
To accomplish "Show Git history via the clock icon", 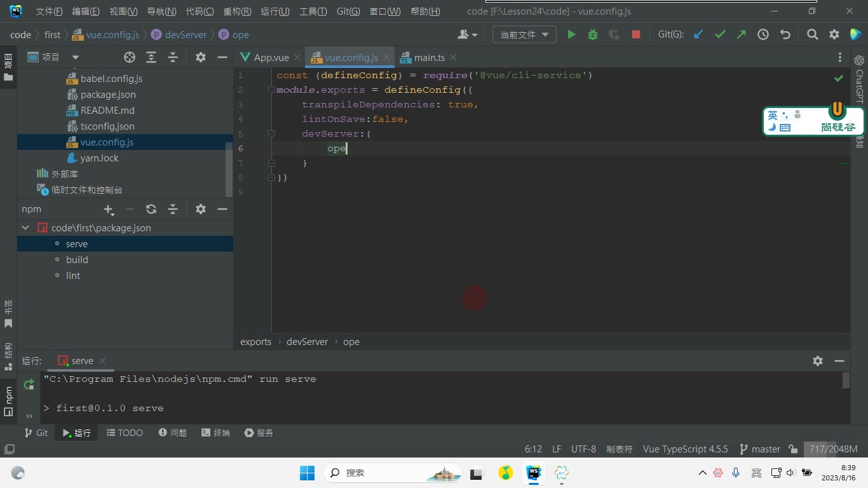I will coord(763,35).
